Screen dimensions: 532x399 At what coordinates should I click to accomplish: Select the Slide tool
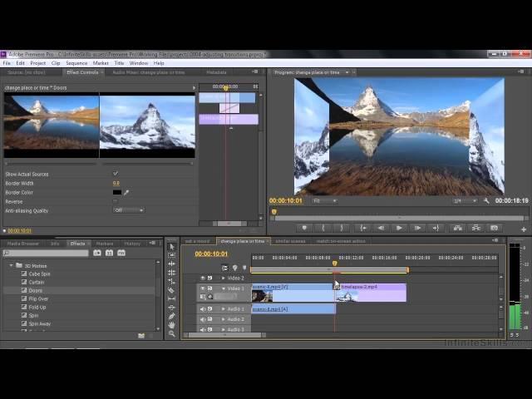[x=172, y=308]
